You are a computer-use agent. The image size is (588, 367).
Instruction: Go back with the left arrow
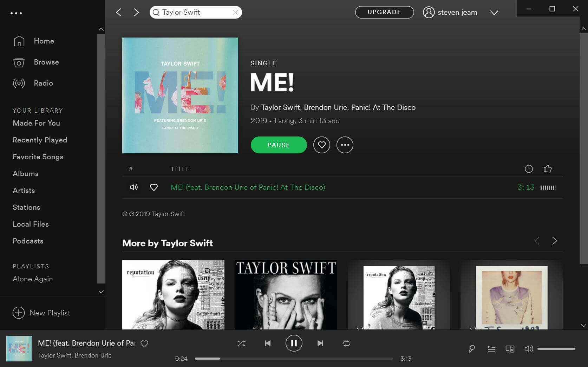click(119, 12)
